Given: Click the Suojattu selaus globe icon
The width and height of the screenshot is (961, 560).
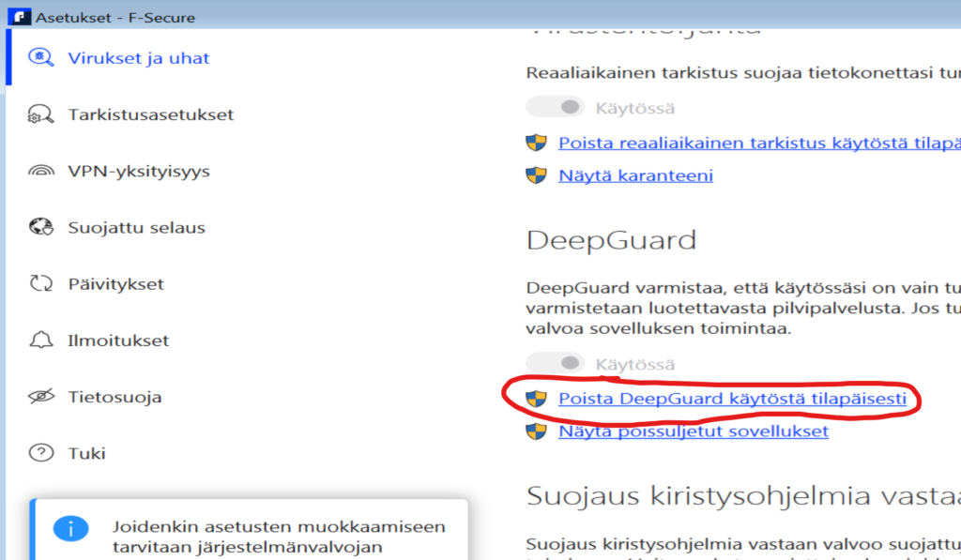Looking at the screenshot, I should (41, 228).
